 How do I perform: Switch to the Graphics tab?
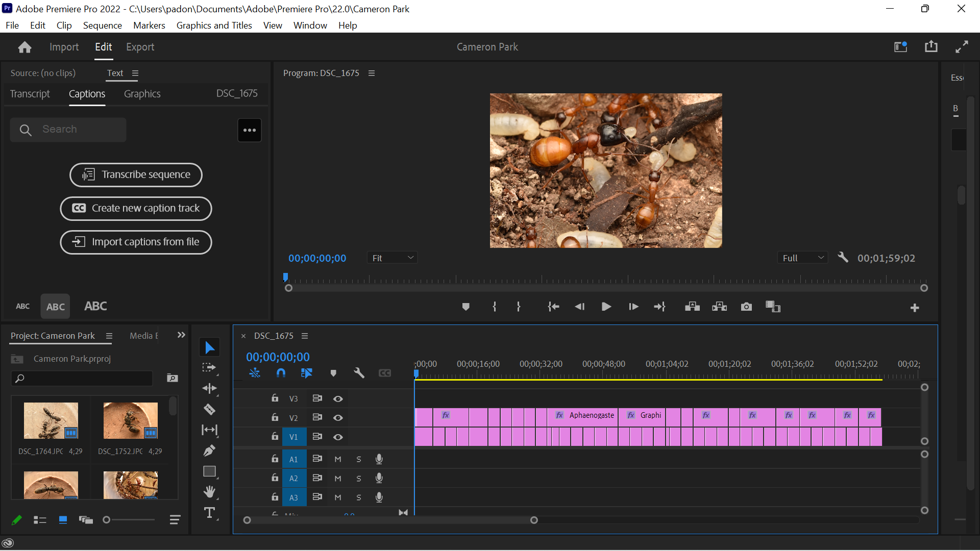pyautogui.click(x=141, y=94)
